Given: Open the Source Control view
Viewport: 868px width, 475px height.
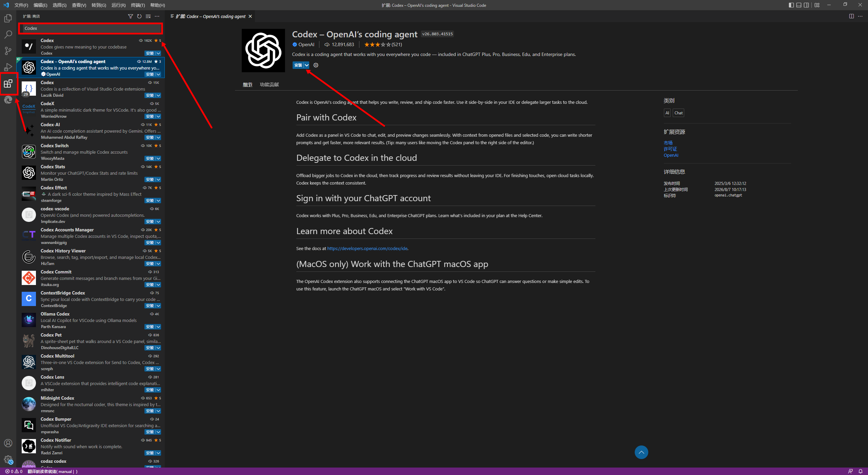Looking at the screenshot, I should (8, 51).
